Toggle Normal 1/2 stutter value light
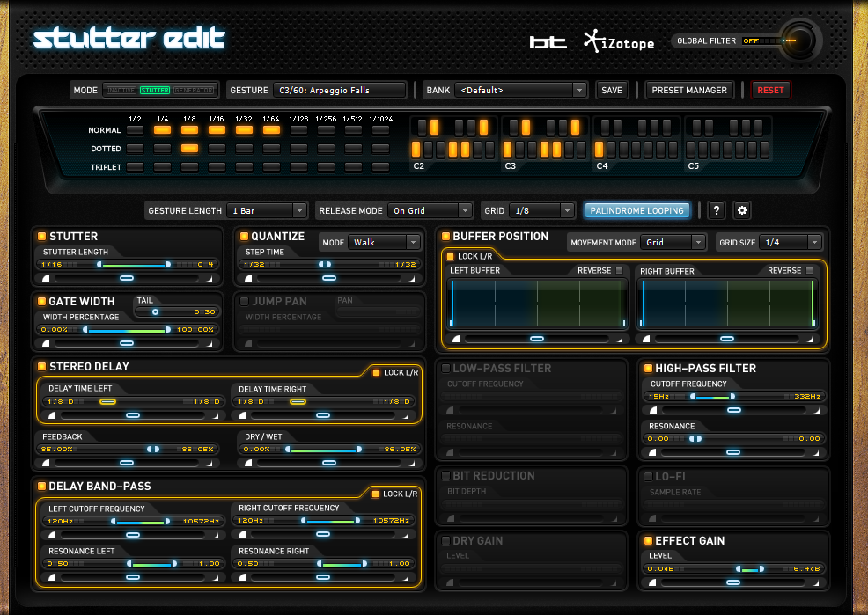Screen dimensions: 868x615 tap(135, 130)
